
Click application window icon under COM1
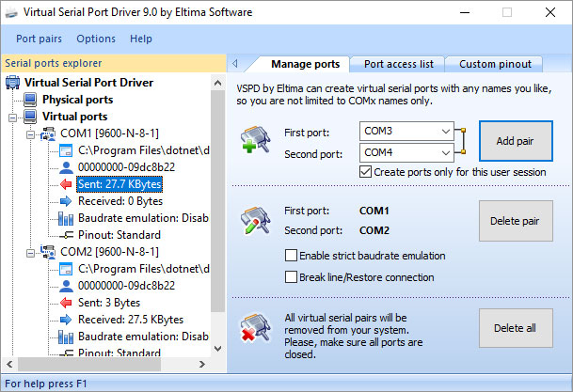(66, 150)
